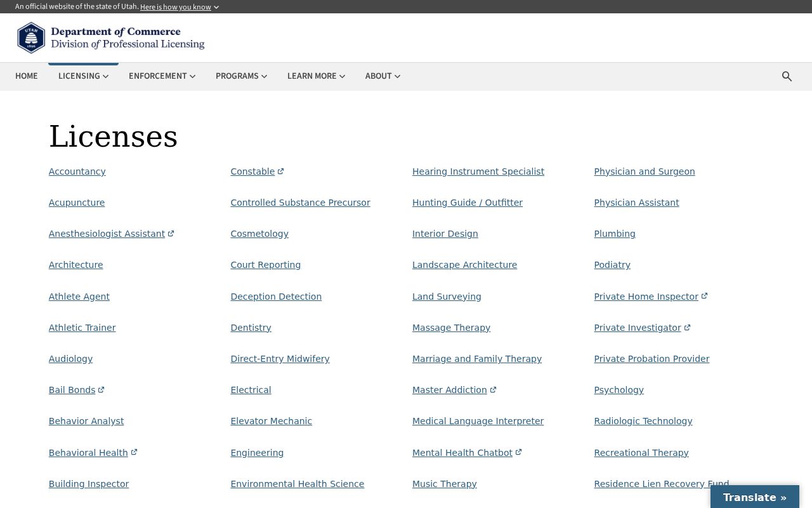Expand 'Here is how you know' banner
This screenshot has height=508, width=812.
pyautogui.click(x=180, y=7)
